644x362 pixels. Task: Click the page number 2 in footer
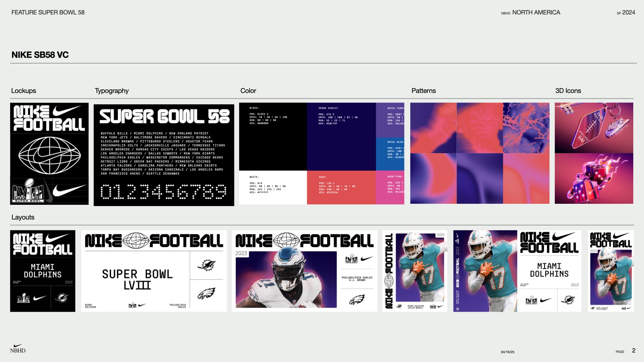click(x=634, y=351)
